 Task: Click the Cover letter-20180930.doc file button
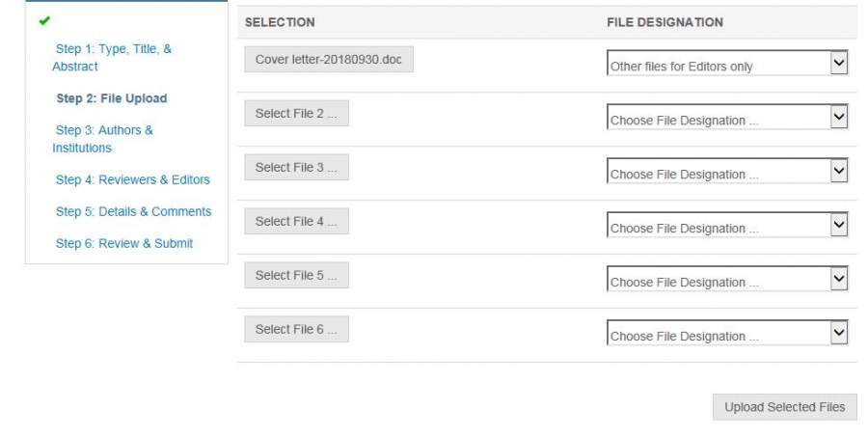328,60
